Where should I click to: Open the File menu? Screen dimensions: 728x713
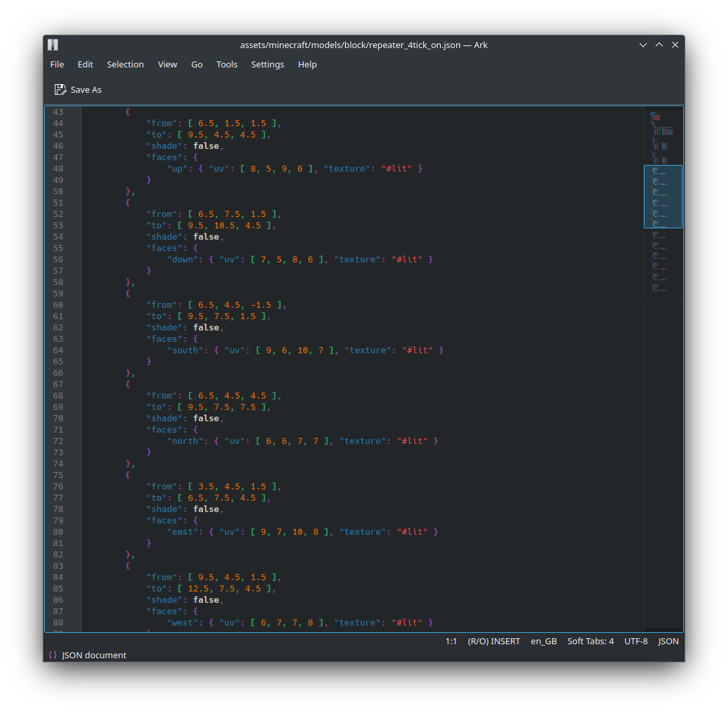coord(57,65)
